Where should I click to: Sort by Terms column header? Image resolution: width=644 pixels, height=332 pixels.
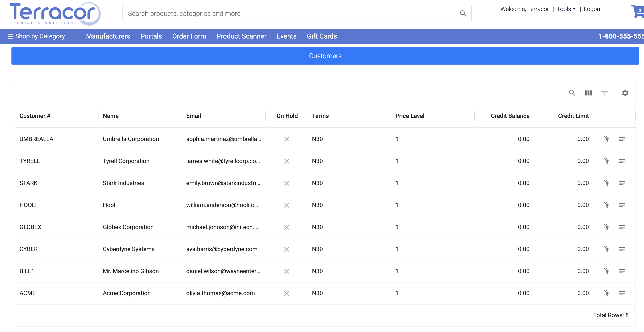(320, 116)
